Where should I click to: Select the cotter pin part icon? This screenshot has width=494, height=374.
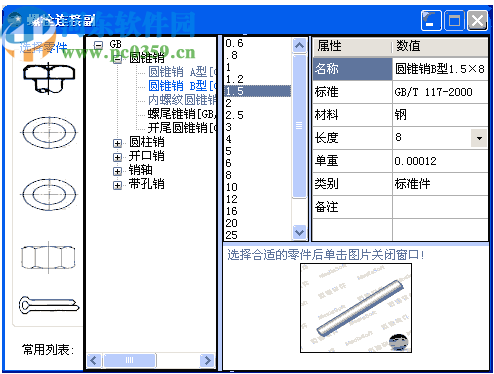click(49, 305)
